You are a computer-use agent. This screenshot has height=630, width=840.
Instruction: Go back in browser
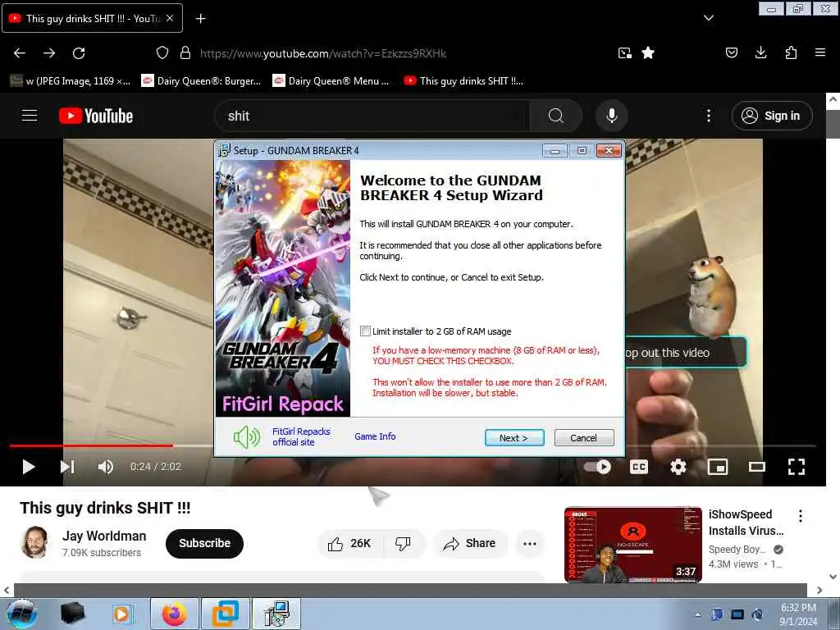coord(20,53)
